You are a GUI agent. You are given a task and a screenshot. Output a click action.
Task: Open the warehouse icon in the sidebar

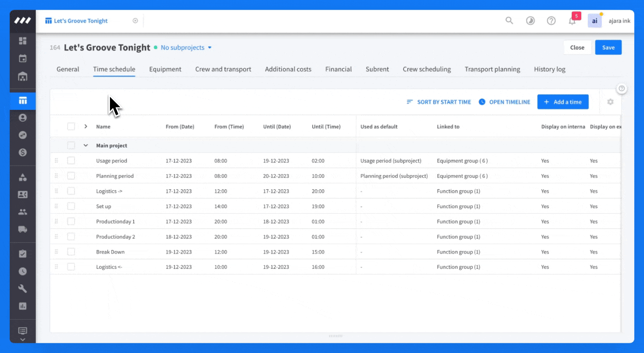pyautogui.click(x=23, y=76)
